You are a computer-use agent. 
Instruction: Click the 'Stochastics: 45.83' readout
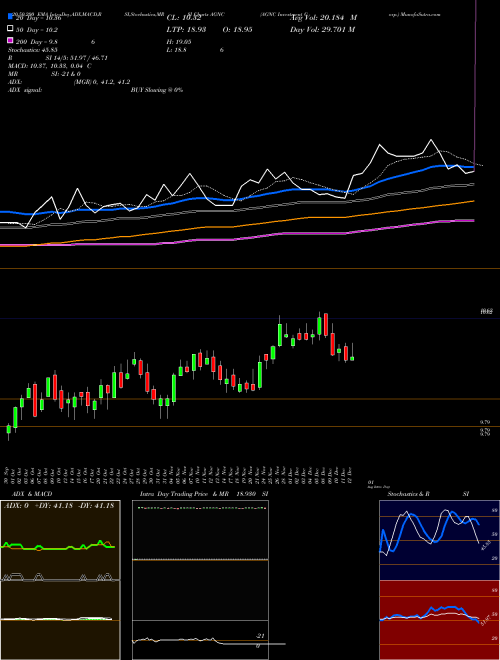[32, 50]
